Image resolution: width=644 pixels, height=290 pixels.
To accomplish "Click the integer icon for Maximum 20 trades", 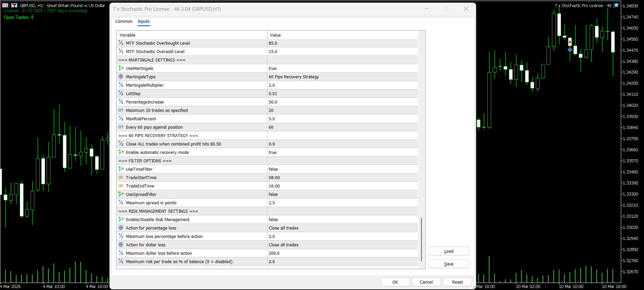I will point(121,110).
